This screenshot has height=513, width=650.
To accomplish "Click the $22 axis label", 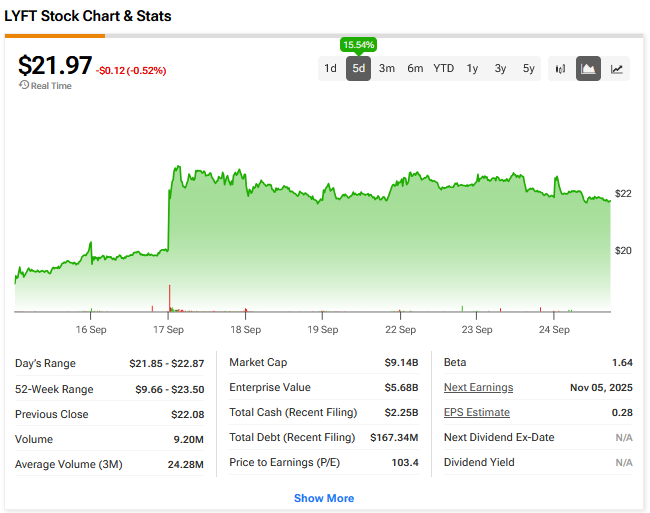I will point(623,194).
